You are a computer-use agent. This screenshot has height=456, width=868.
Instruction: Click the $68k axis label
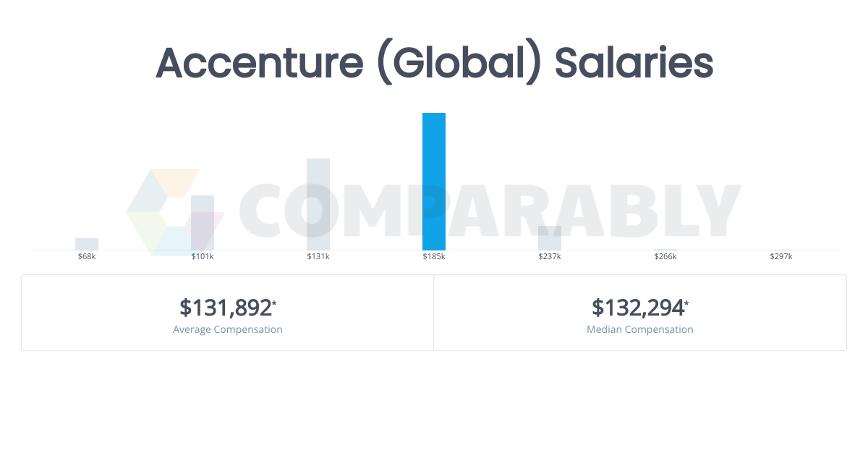pyautogui.click(x=87, y=256)
